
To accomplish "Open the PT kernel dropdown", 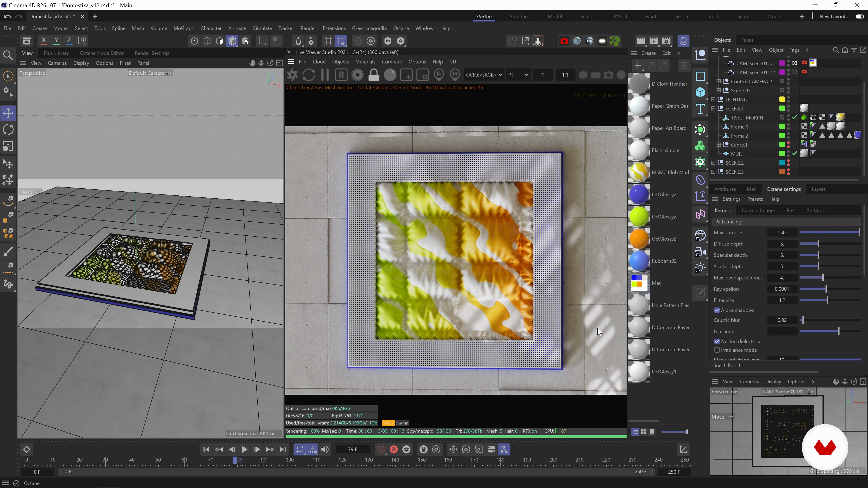I will (x=518, y=75).
